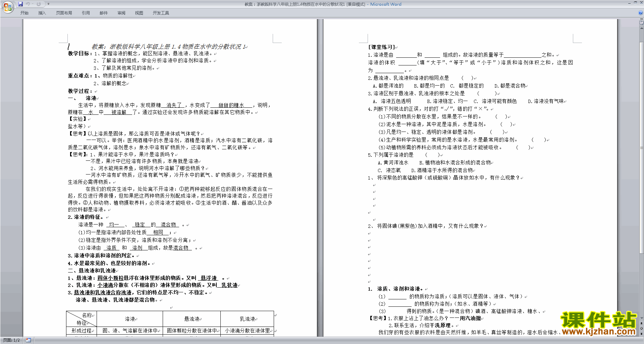Click option D. 溶液没有气味

point(546,101)
